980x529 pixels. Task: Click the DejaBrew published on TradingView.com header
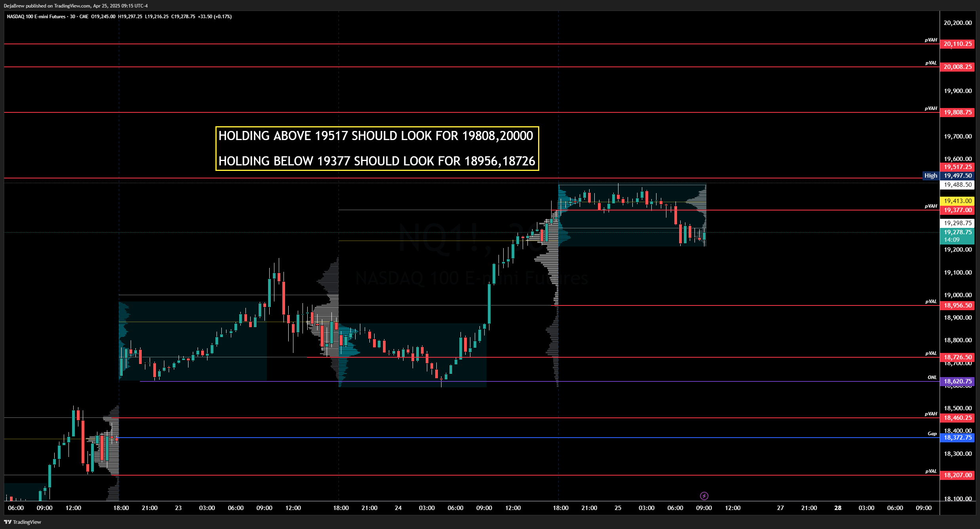click(x=76, y=6)
